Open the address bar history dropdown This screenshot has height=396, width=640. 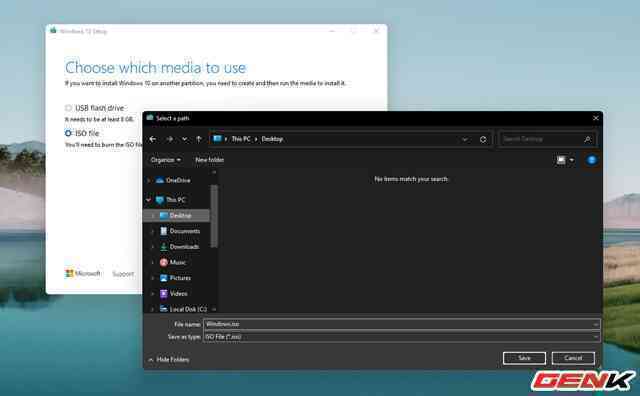(464, 140)
